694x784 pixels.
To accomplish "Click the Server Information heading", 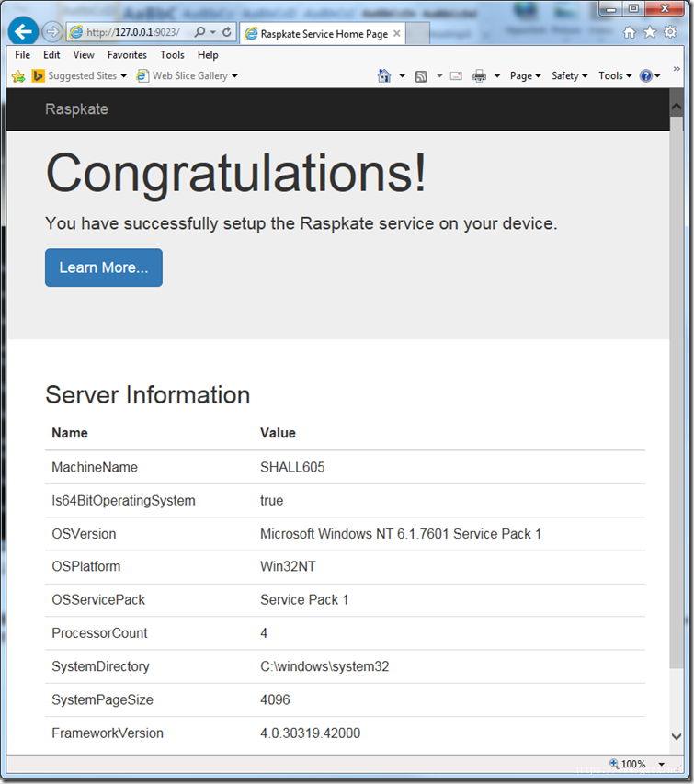I will (147, 395).
